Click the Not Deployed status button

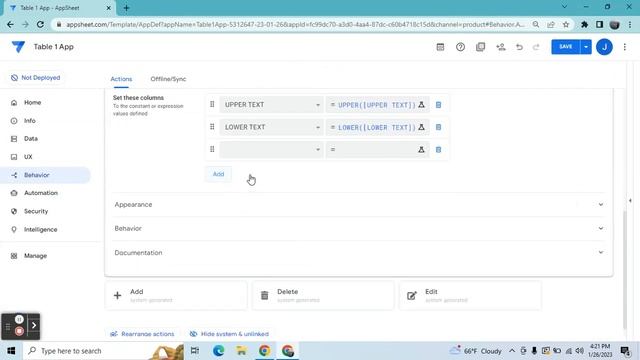pos(36,78)
